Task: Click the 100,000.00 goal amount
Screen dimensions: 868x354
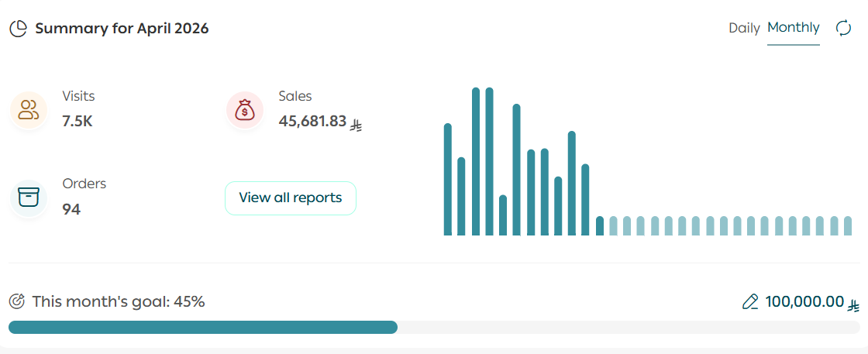Action: pos(804,302)
